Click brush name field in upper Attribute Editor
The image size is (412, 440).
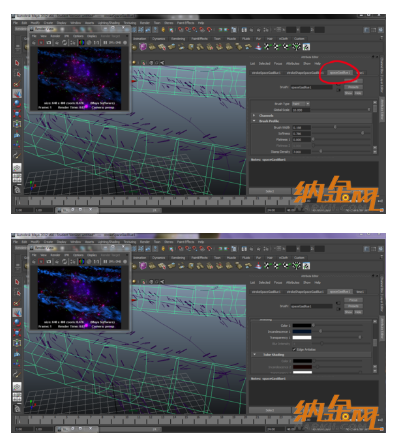coord(311,87)
